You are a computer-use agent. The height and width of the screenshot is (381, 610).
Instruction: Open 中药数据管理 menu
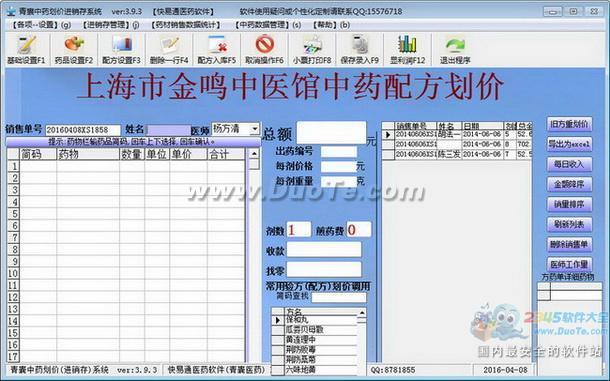[x=268, y=25]
